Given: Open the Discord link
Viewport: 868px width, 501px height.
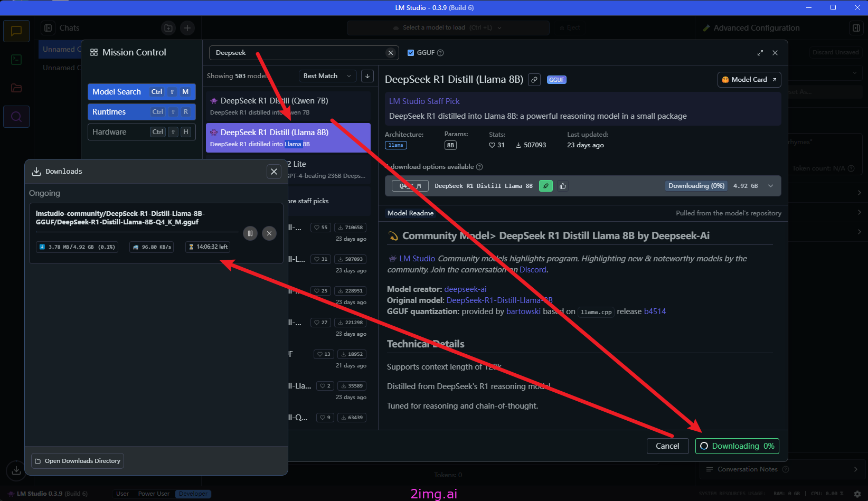Looking at the screenshot, I should pyautogui.click(x=533, y=270).
